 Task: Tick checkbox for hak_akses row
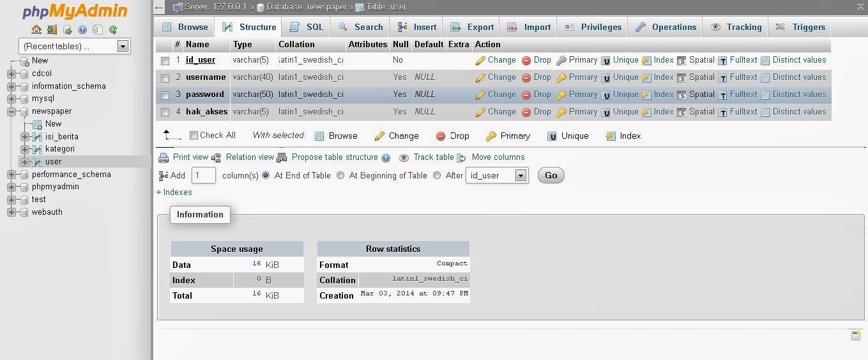tap(165, 113)
